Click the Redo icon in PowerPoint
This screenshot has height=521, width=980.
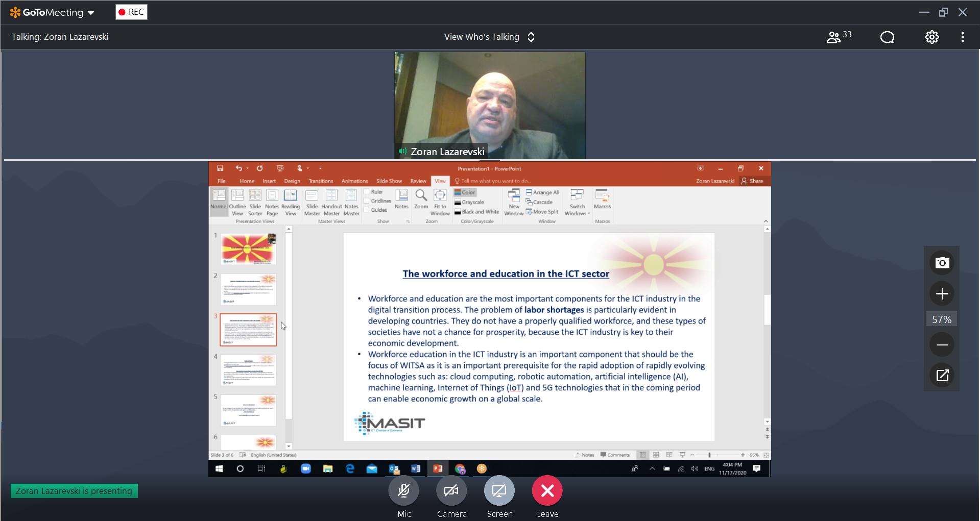click(259, 168)
